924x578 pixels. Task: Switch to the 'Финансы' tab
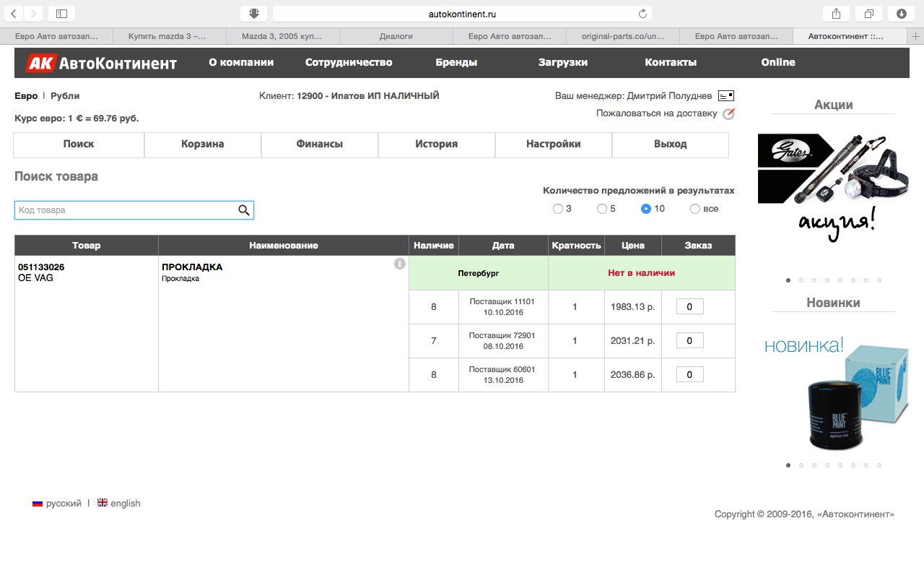320,144
